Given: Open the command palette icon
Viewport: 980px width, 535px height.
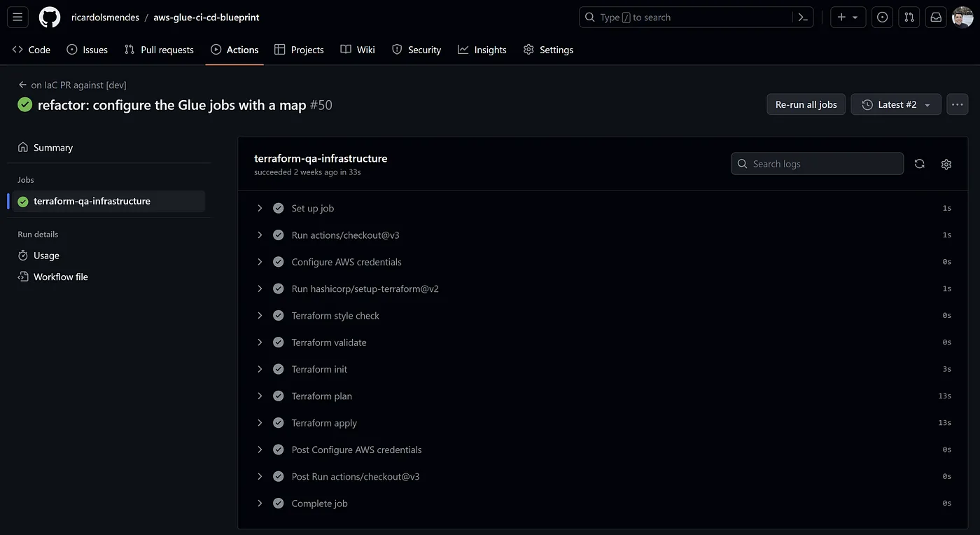Looking at the screenshot, I should 803,17.
